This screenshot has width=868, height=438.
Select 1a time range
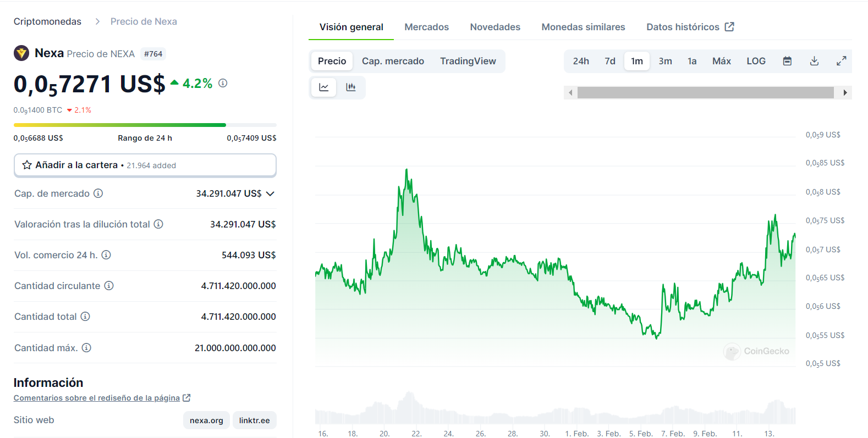pos(692,61)
